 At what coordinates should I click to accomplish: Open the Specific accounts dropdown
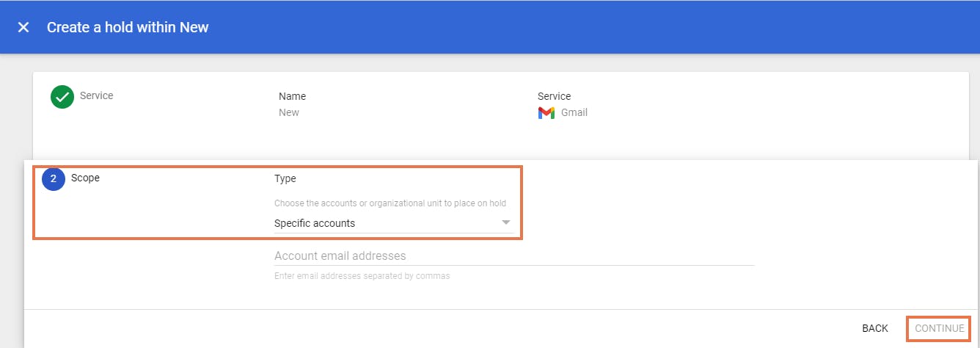[x=393, y=223]
